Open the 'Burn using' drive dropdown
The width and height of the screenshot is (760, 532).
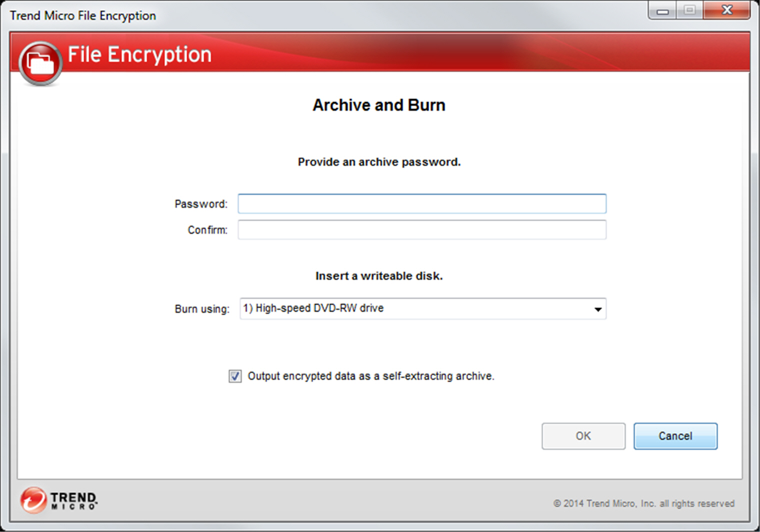422,308
